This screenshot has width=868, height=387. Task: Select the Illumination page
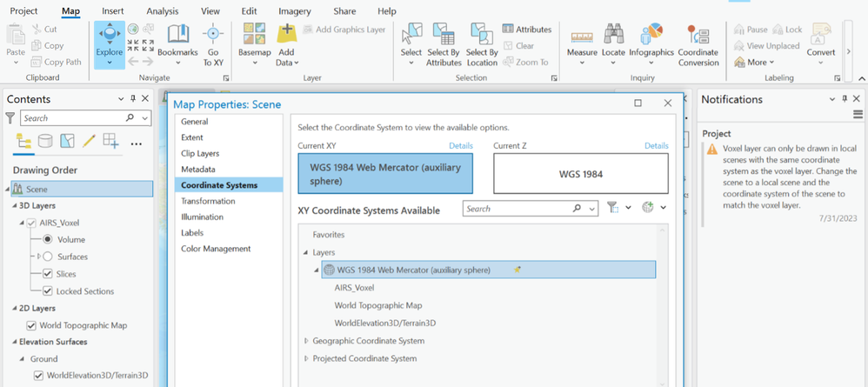[x=202, y=217]
